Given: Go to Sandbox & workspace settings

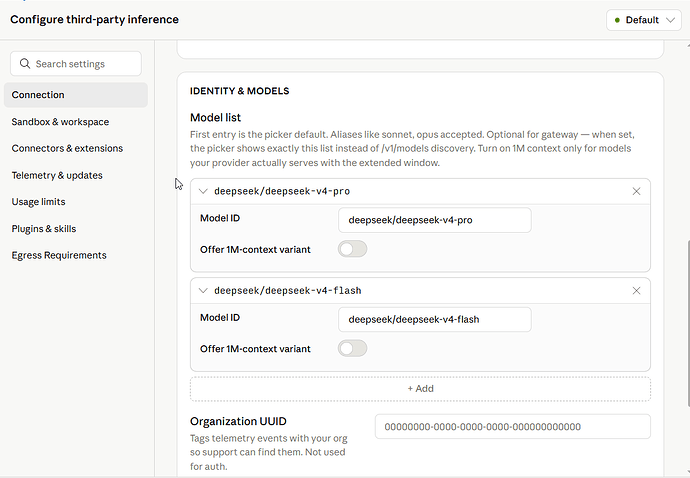Looking at the screenshot, I should point(60,122).
